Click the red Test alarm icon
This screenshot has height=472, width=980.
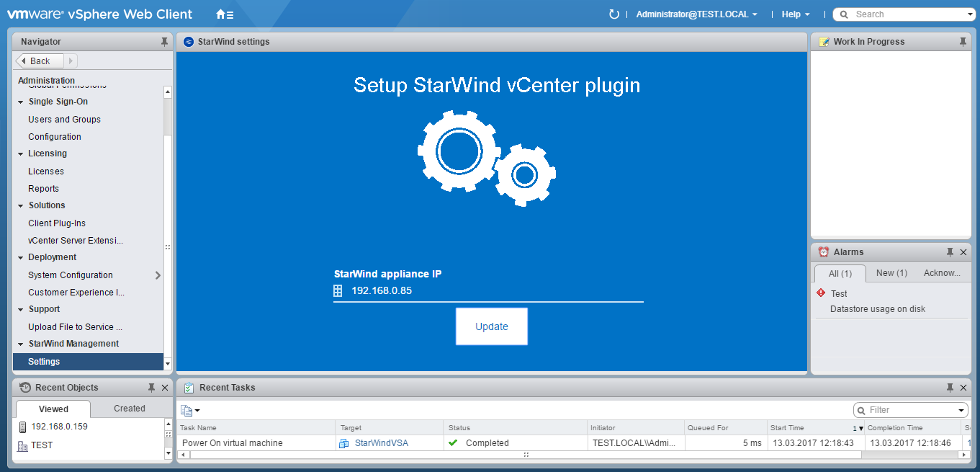point(821,293)
